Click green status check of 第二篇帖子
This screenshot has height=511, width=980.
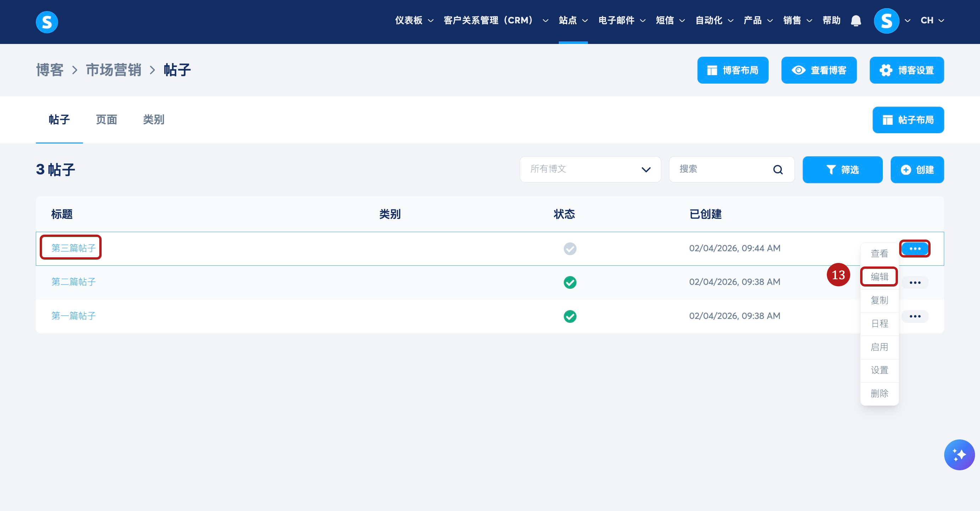[x=569, y=282]
